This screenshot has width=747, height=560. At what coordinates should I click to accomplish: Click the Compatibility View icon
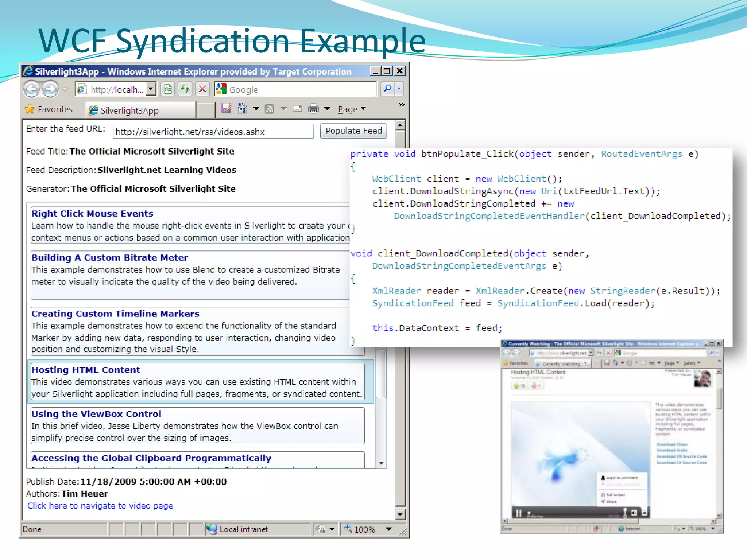tap(168, 89)
